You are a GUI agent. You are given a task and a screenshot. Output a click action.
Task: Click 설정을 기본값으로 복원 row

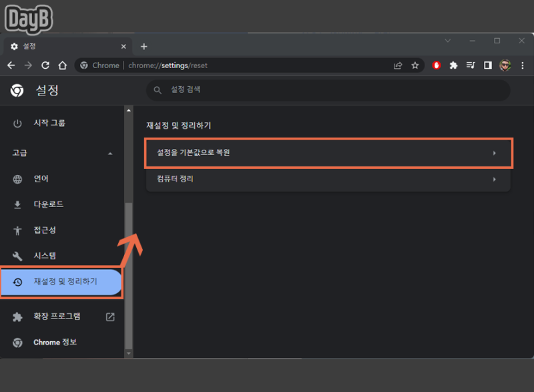pyautogui.click(x=328, y=153)
